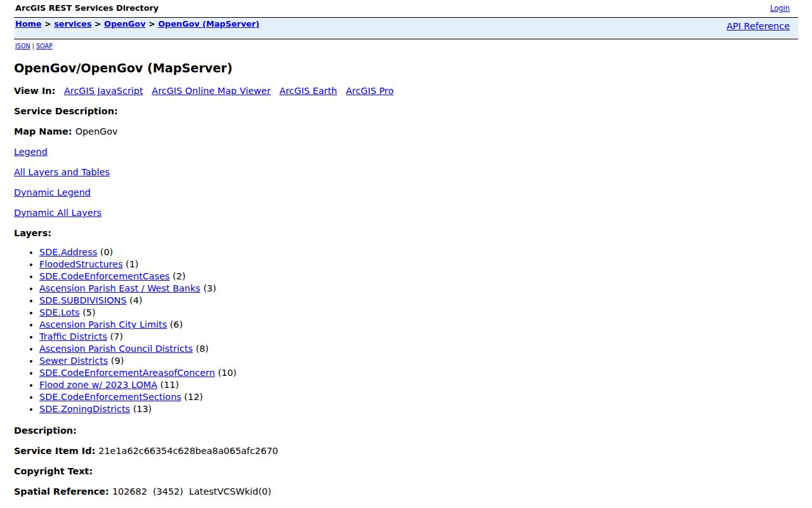Open SDE.CodeEnforcementAreasofConcern layer
This screenshot has height=508, width=812.
127,373
